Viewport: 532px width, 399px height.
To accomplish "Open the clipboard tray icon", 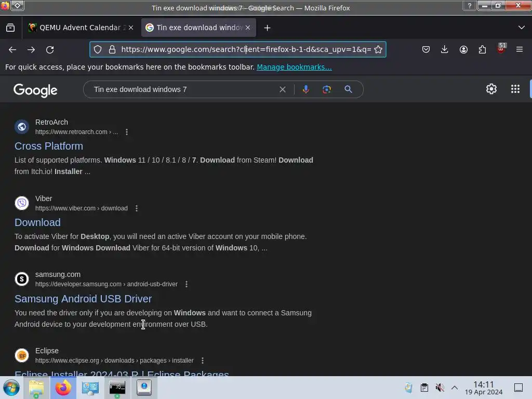I will 424,388.
